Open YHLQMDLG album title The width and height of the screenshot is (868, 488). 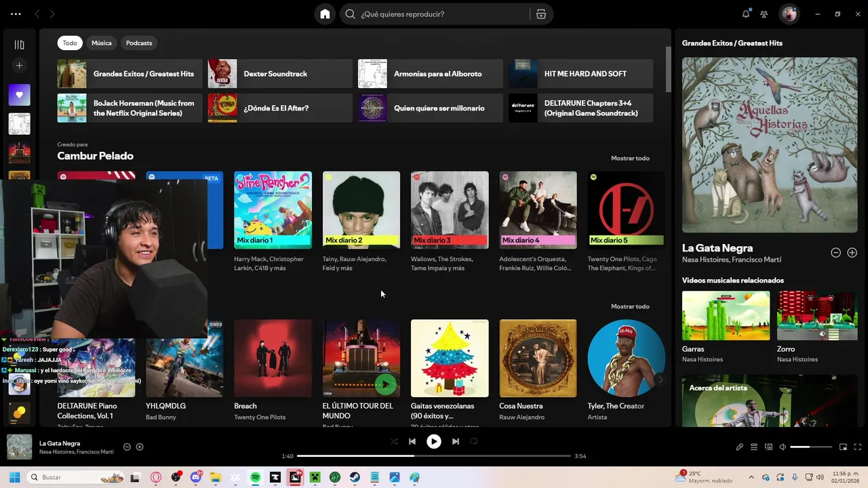(x=165, y=406)
